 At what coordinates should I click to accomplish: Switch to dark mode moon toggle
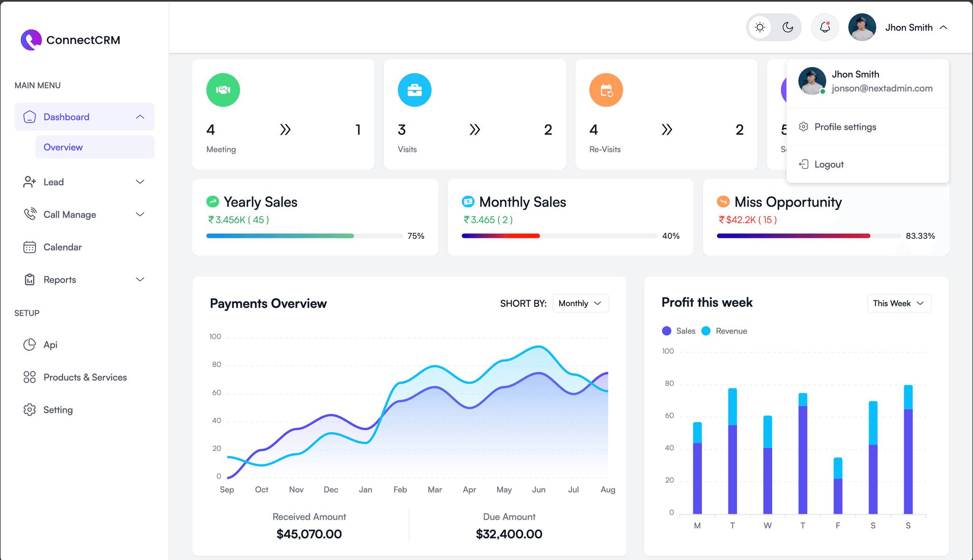click(788, 28)
